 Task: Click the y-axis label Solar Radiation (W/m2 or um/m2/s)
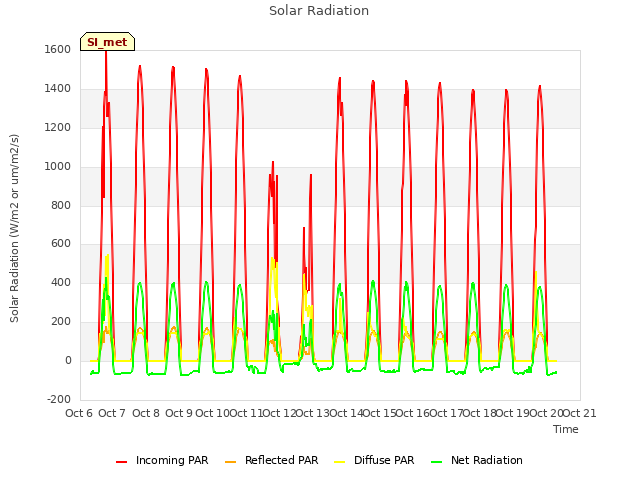coord(14,228)
